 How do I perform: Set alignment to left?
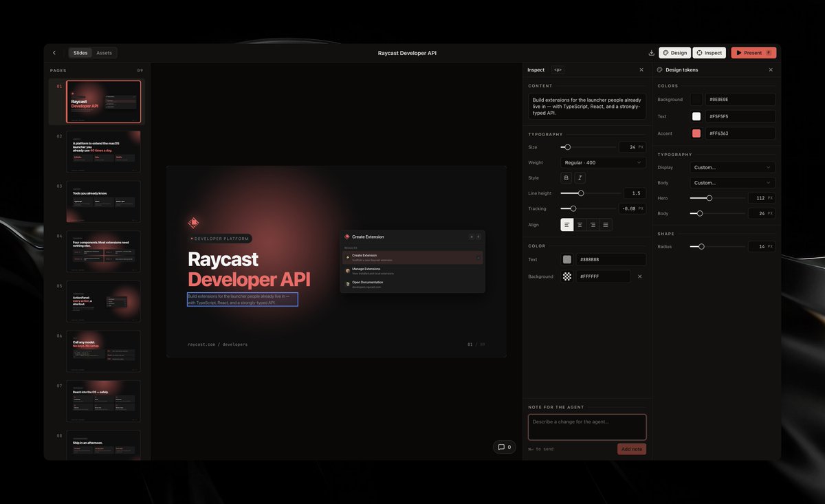pos(567,225)
